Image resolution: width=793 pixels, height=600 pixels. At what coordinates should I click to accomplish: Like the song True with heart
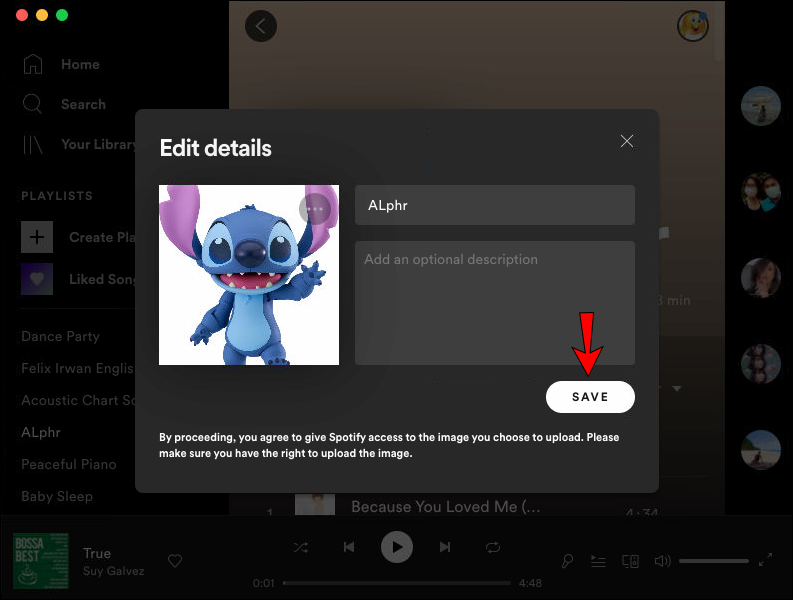(x=175, y=561)
